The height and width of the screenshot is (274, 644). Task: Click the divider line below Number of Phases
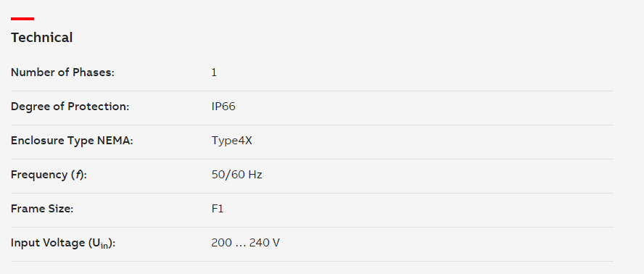(x=312, y=91)
